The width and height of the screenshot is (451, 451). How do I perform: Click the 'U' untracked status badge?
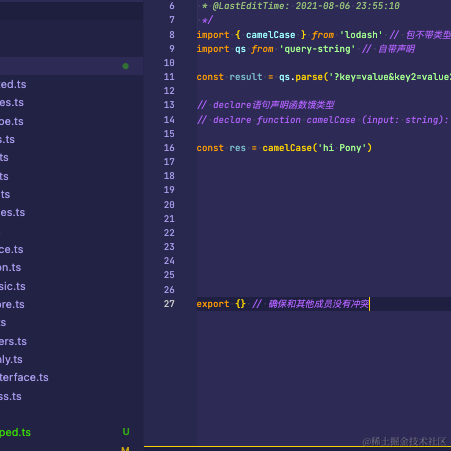126,432
